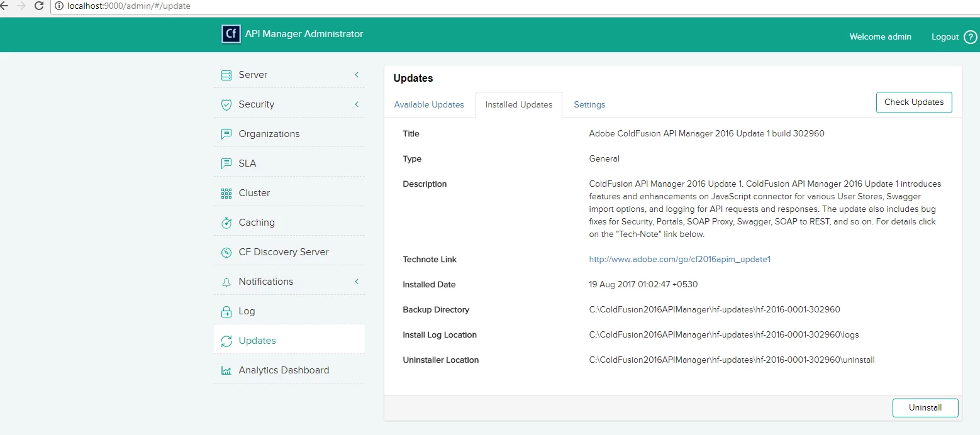Click the CF Discovery Server icon
Viewport: 980px width, 435px height.
[x=226, y=252]
